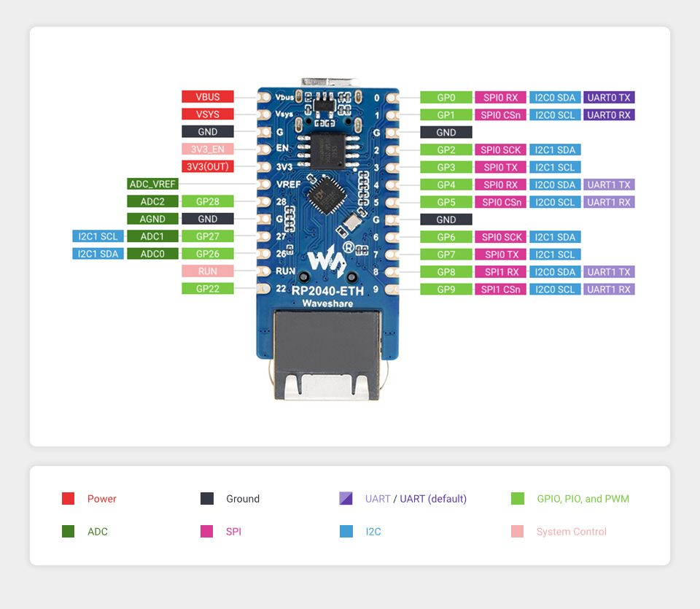Select the VSYS pin label
700x609 pixels.
208,115
